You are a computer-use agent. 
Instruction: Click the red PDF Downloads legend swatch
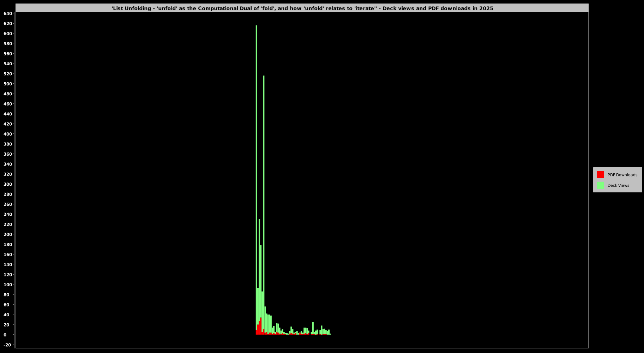point(600,175)
